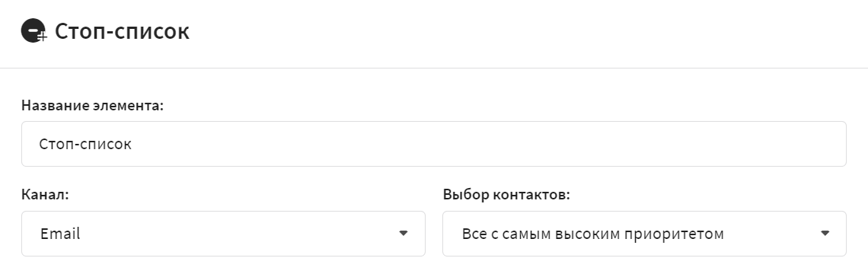Viewport: 868px width, 274px height.
Task: Click blank space inside the Email combo box
Action: [x=238, y=234]
